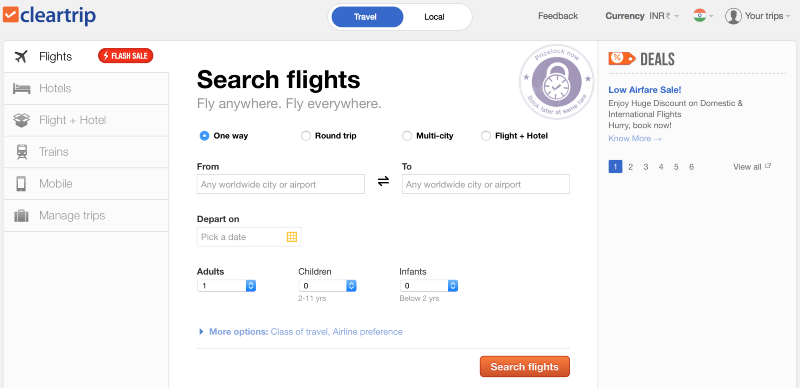Swap From and To with arrows icon
Viewport: 800px width, 388px height.
pyautogui.click(x=383, y=181)
